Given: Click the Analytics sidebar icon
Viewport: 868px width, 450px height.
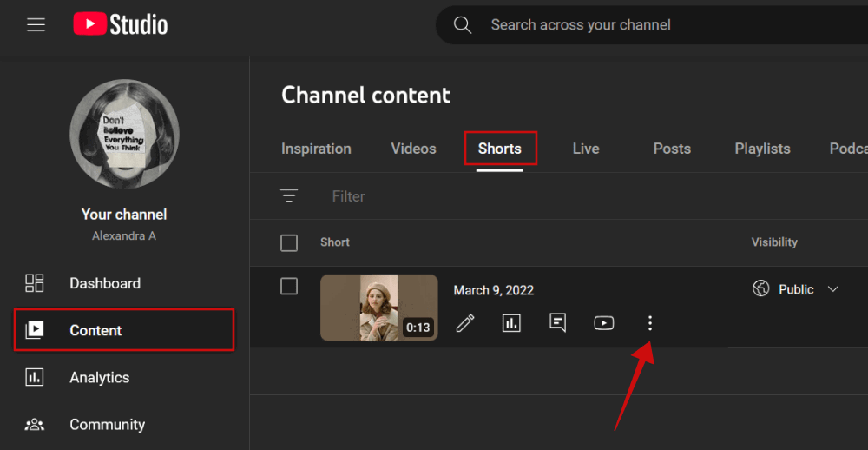Looking at the screenshot, I should (x=35, y=377).
